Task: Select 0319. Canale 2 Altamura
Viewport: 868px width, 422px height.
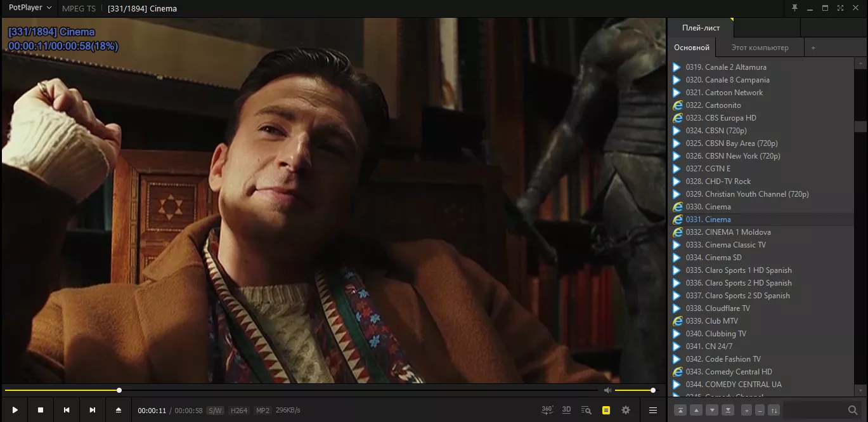Action: click(761, 67)
